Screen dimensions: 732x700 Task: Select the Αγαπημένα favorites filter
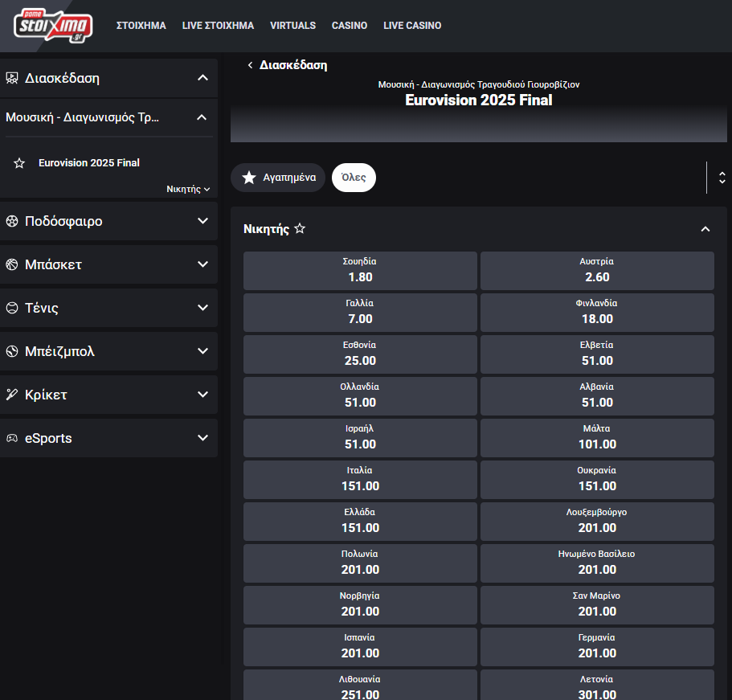(278, 178)
